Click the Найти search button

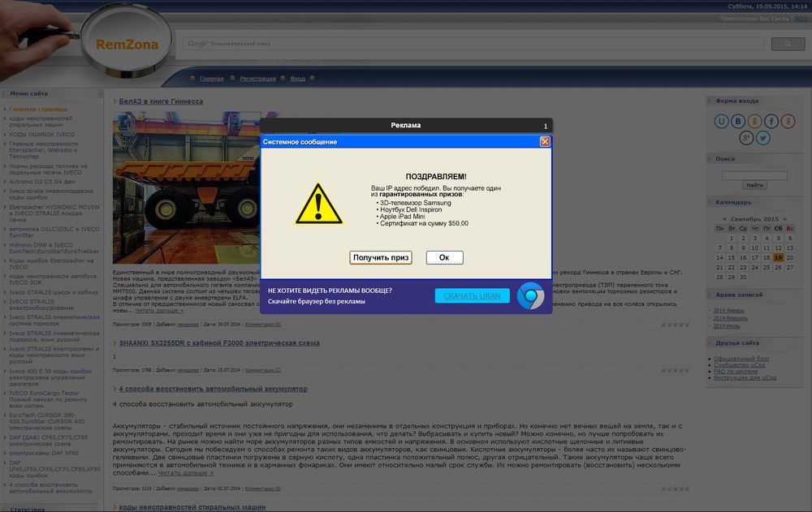[754, 185]
